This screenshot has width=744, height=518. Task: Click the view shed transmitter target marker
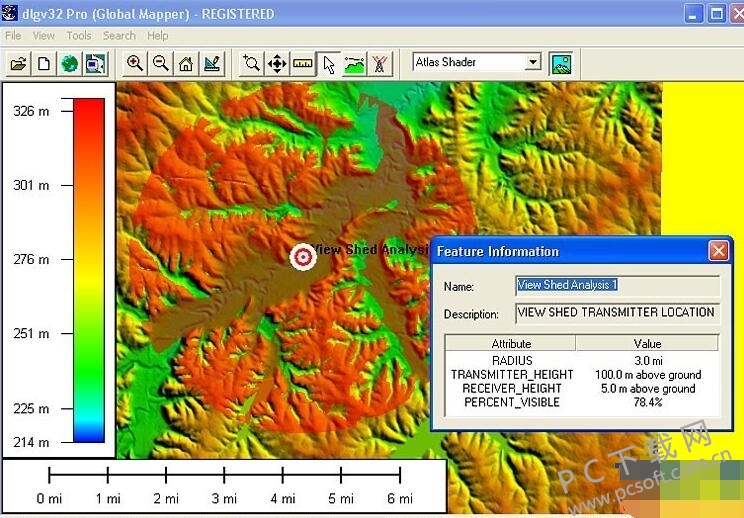(x=303, y=257)
